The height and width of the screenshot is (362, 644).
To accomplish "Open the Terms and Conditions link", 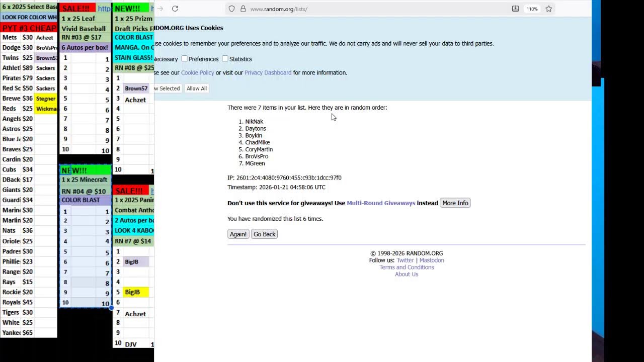I will click(x=407, y=267).
